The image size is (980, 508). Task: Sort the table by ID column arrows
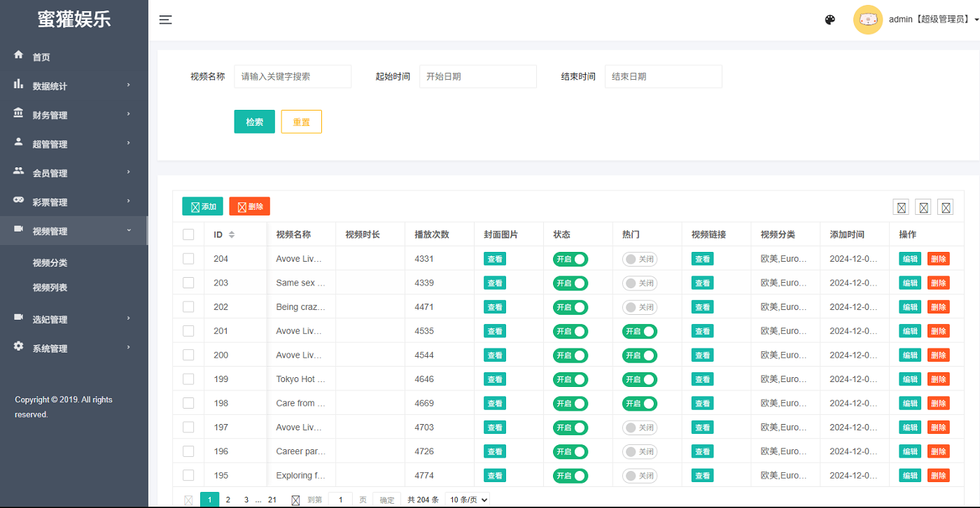click(232, 235)
